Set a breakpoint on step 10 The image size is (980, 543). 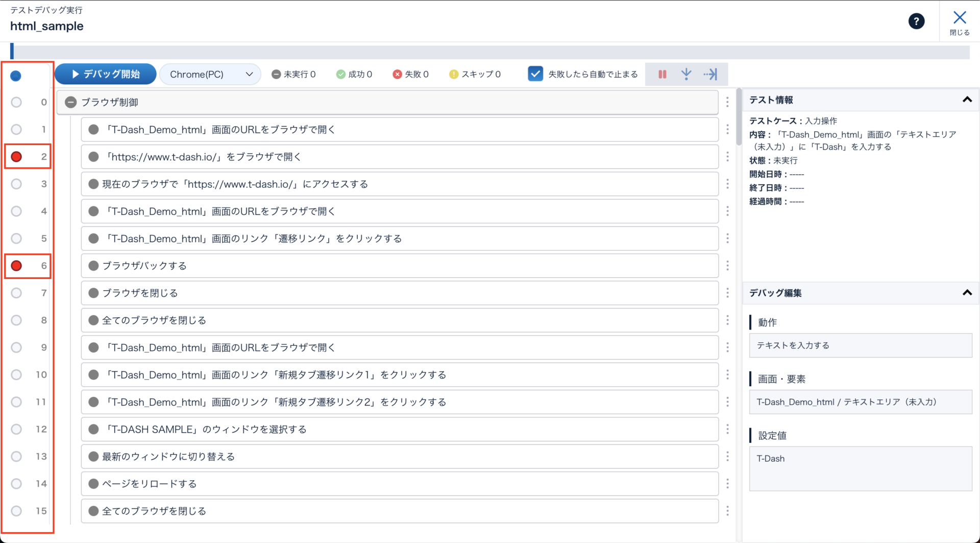click(x=16, y=375)
